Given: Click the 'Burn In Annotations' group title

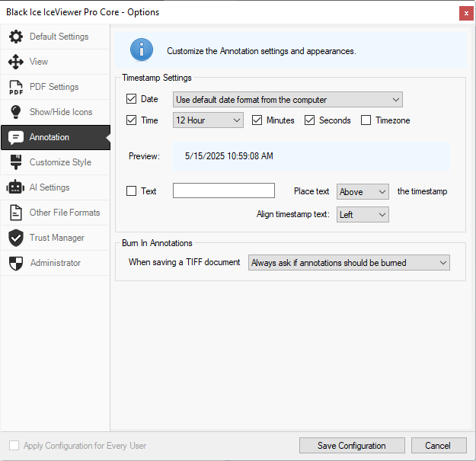Looking at the screenshot, I should pos(157,243).
